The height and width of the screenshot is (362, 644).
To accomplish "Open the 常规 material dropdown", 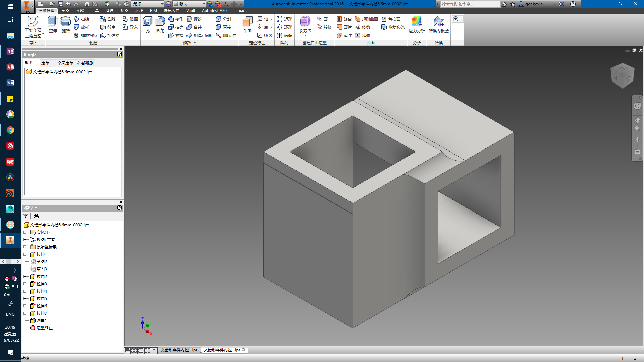I will (162, 4).
